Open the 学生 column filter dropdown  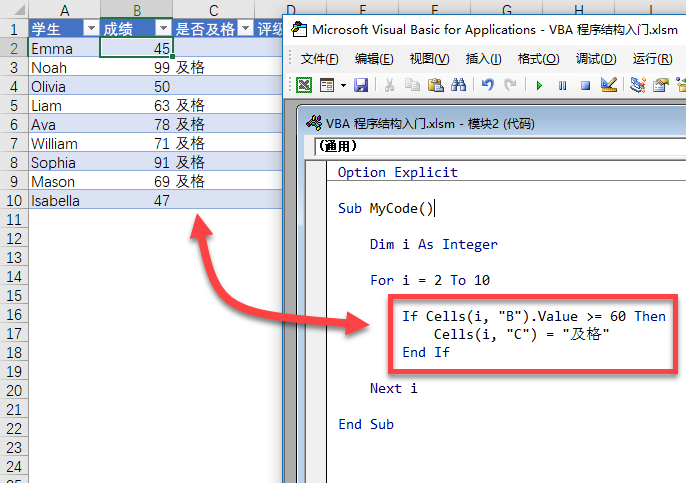pos(89,29)
